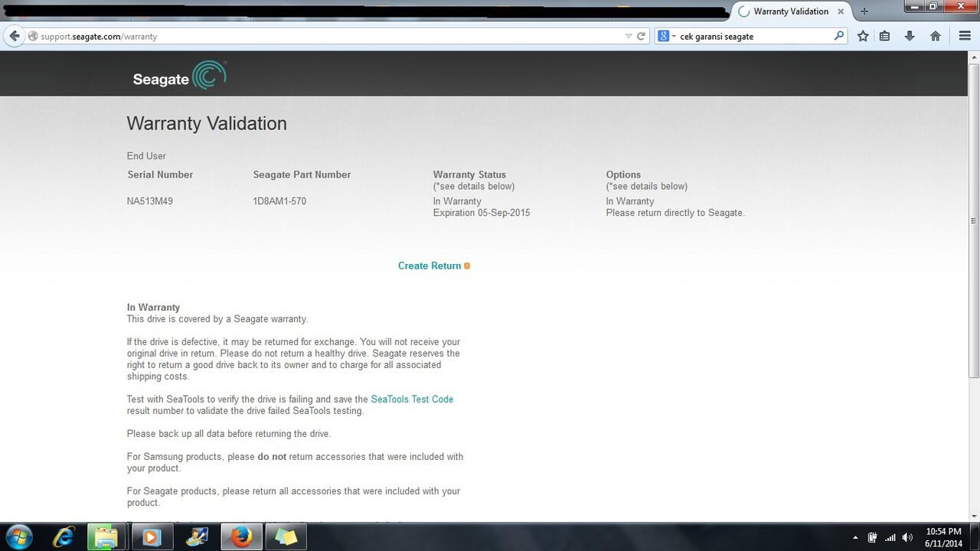980x551 pixels.
Task: Select serial number NA513M49 text
Action: pos(150,201)
